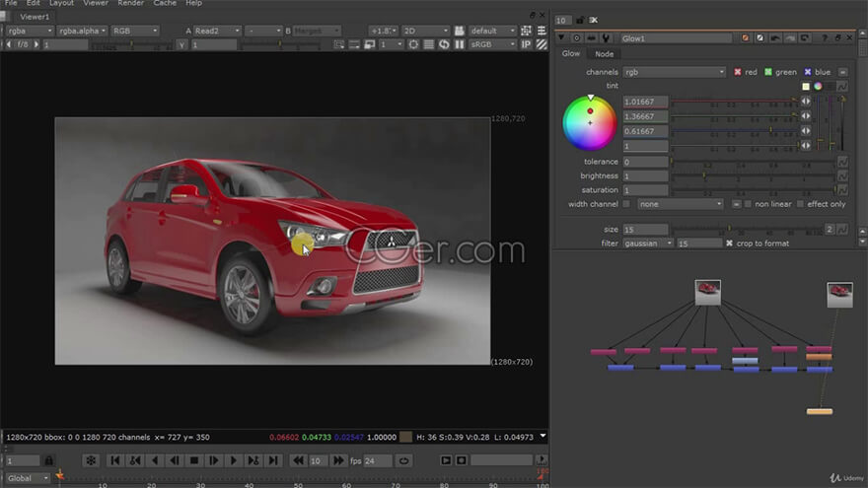This screenshot has width=868, height=488.
Task: Click the pause viewer updates icon
Action: (x=459, y=44)
